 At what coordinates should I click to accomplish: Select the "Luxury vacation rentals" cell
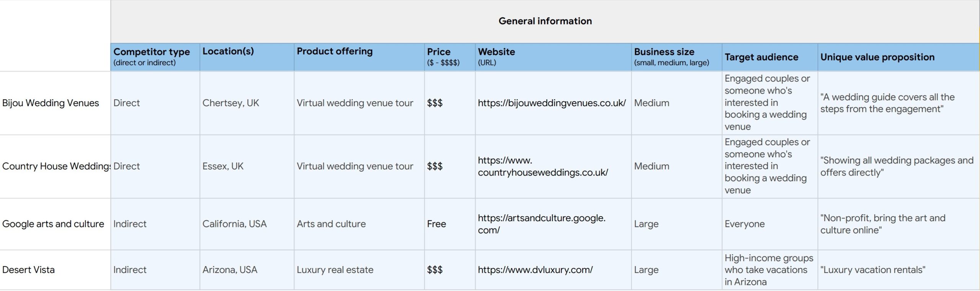point(872,270)
